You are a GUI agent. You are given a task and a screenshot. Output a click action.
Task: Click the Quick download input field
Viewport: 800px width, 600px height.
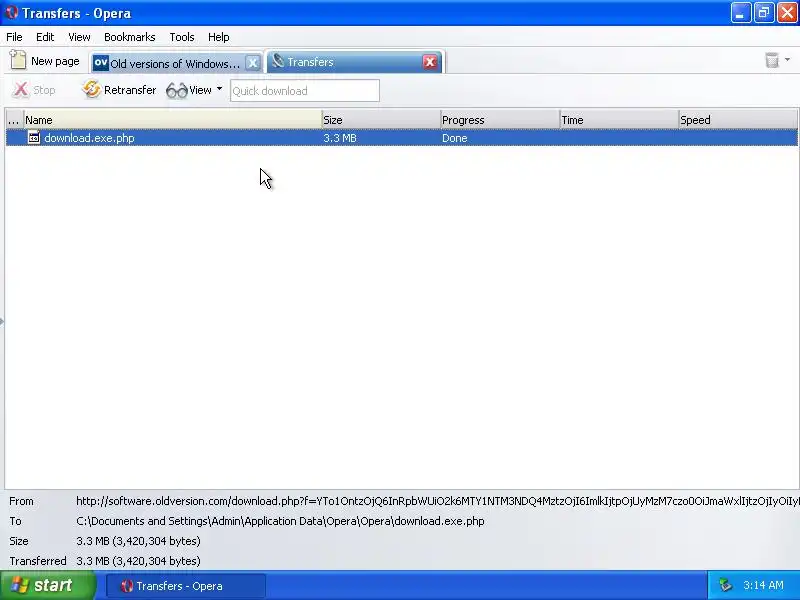point(305,91)
